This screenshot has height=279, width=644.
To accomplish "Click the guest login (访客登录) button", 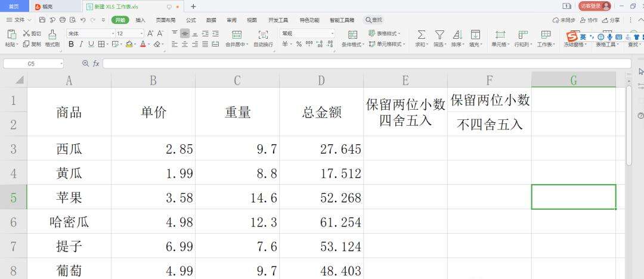I will click(595, 6).
